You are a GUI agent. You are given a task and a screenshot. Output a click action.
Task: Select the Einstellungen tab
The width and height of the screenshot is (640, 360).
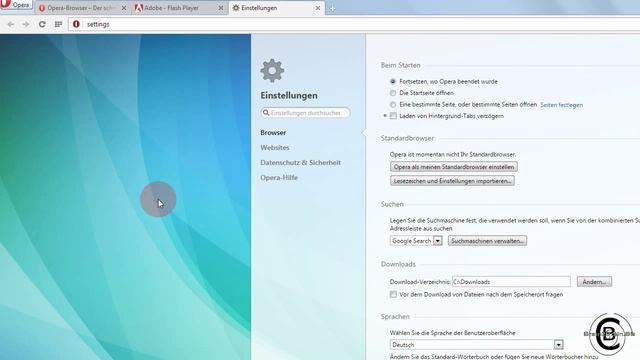tap(276, 8)
